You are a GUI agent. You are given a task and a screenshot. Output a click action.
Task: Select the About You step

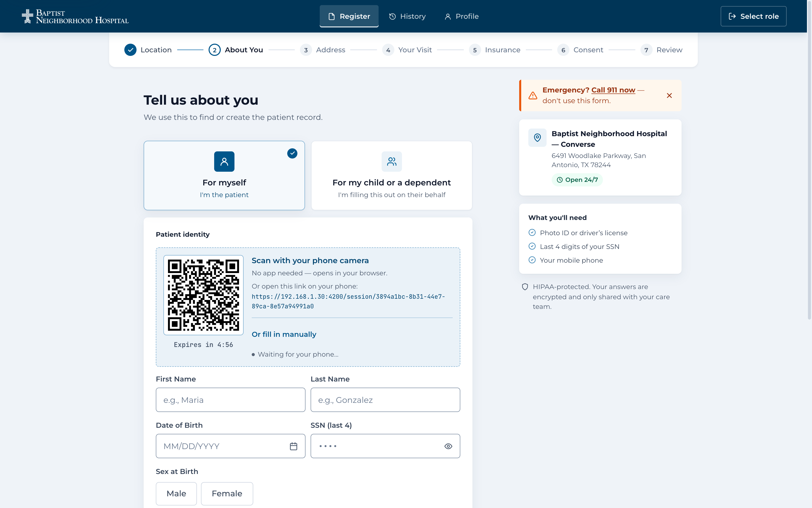236,50
